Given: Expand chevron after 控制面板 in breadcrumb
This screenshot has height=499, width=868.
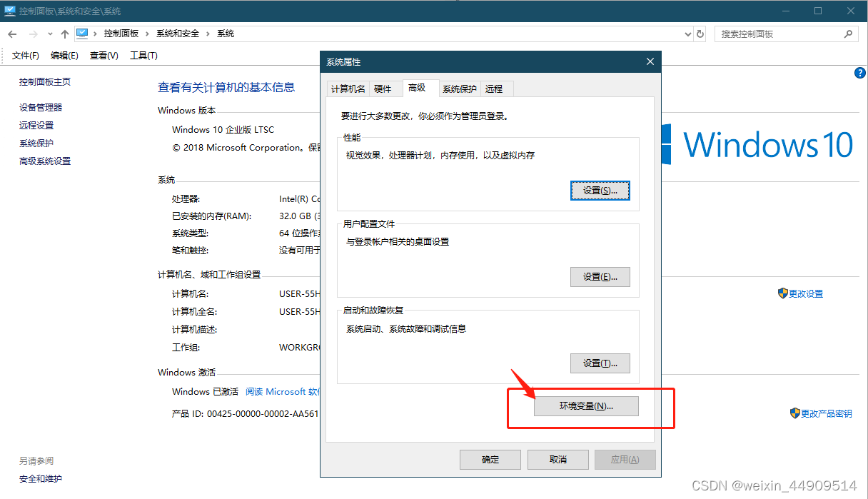Looking at the screenshot, I should point(148,34).
